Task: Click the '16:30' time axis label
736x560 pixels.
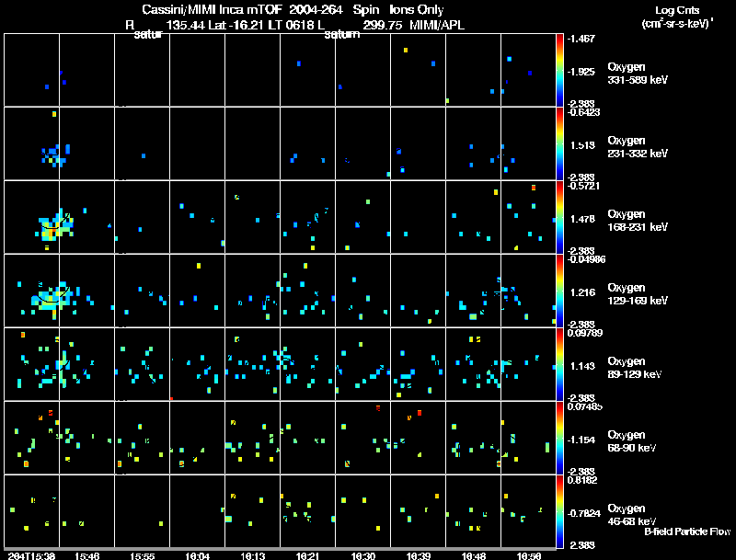Action: (x=362, y=556)
